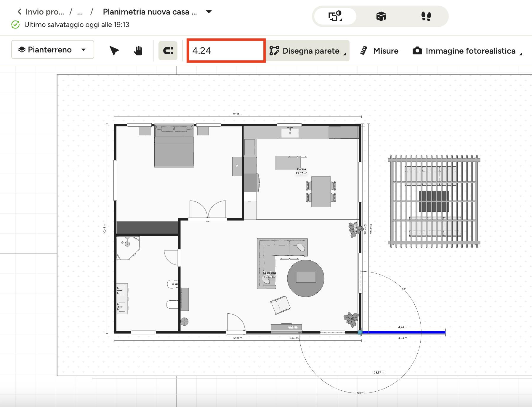Select the double vanity in bathroom
This screenshot has width=532, height=407.
tap(122, 299)
